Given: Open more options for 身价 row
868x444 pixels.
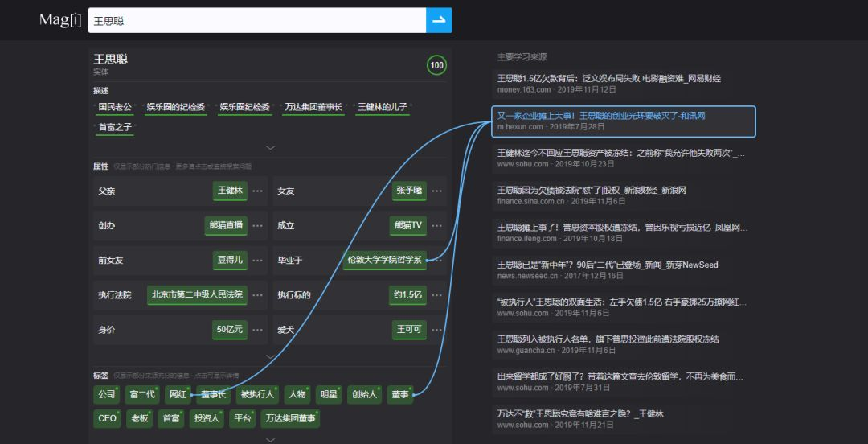Looking at the screenshot, I should tap(257, 330).
